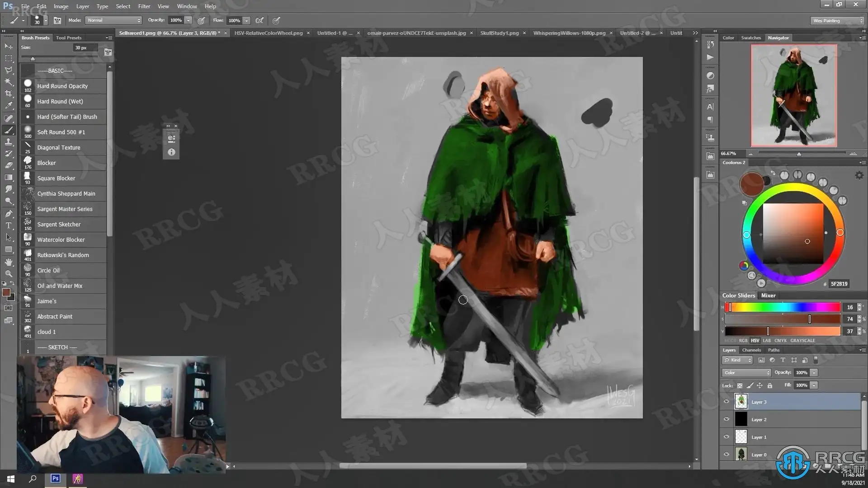Open the Filter menu
This screenshot has height=488, width=868.
144,6
